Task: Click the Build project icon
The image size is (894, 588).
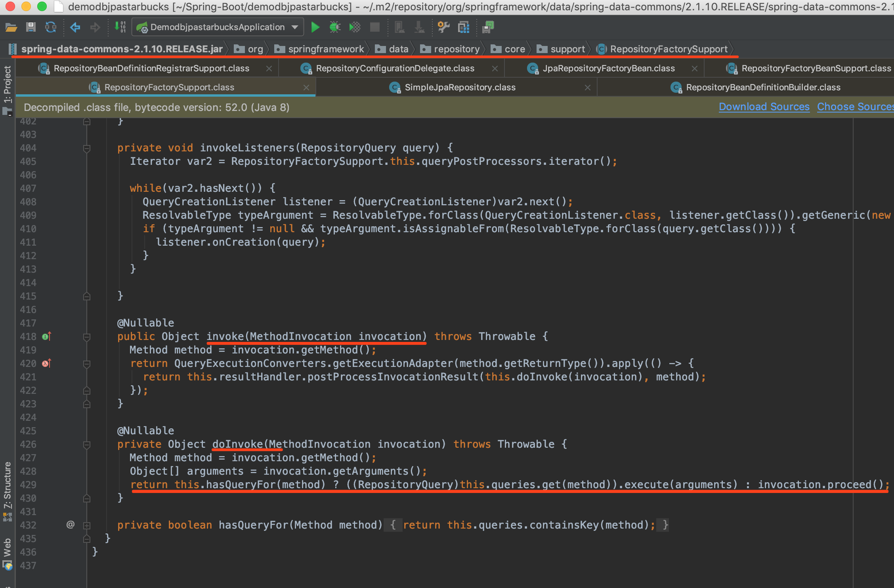Action: click(x=120, y=27)
